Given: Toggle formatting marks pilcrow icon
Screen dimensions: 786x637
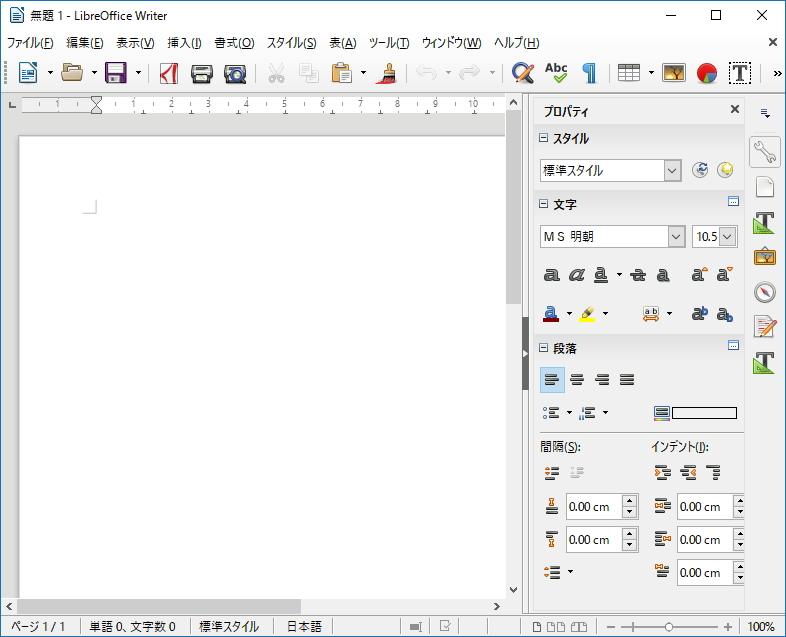Looking at the screenshot, I should point(590,73).
